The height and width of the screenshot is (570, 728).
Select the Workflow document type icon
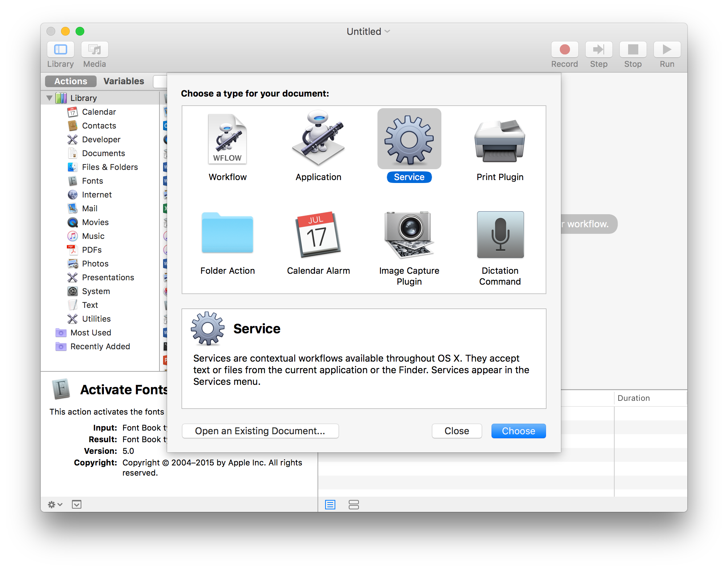tap(227, 139)
